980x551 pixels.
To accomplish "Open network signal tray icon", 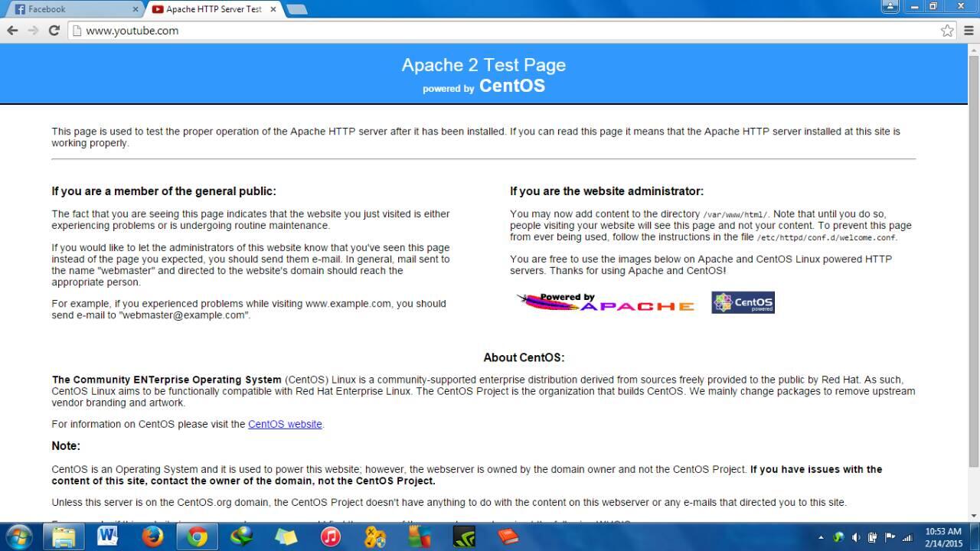I will pyautogui.click(x=908, y=537).
